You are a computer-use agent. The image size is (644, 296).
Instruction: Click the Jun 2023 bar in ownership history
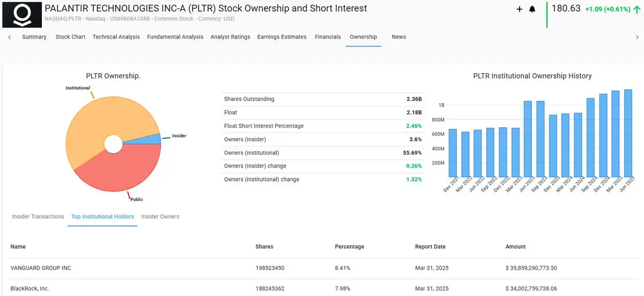click(528, 139)
